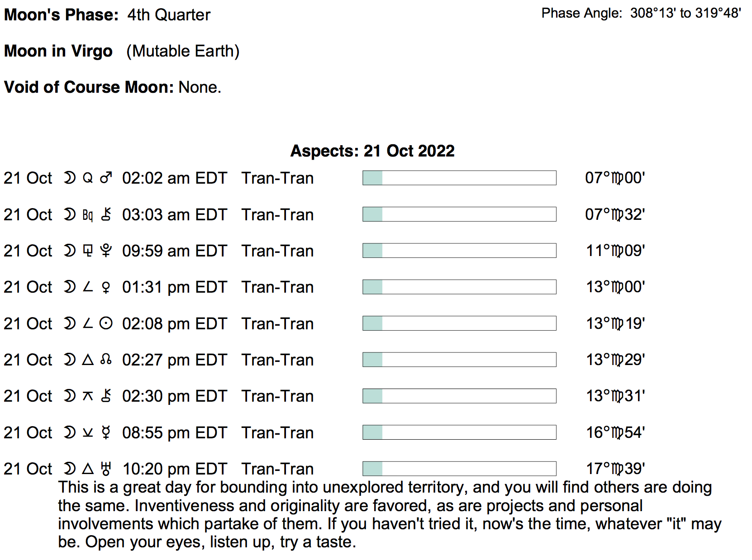Click the "Void of Course Moon" label

click(x=89, y=87)
